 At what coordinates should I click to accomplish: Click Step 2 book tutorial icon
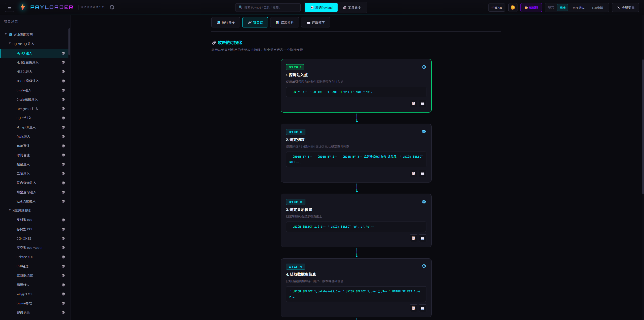coord(423,173)
